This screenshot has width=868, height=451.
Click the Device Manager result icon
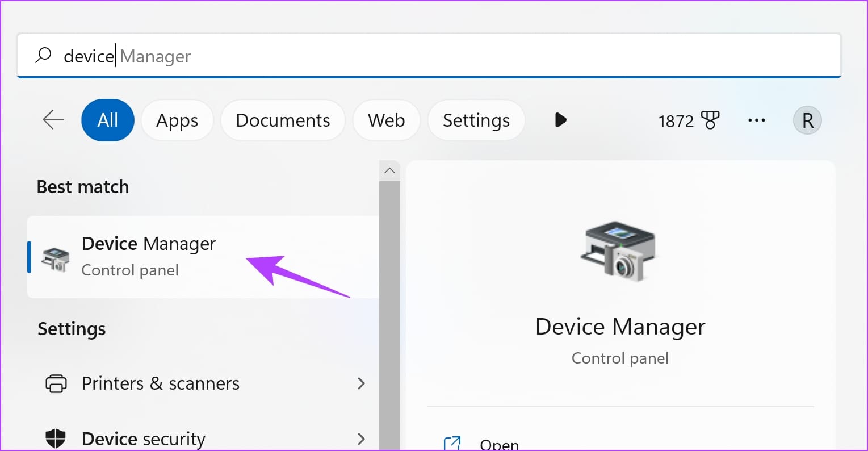click(56, 258)
